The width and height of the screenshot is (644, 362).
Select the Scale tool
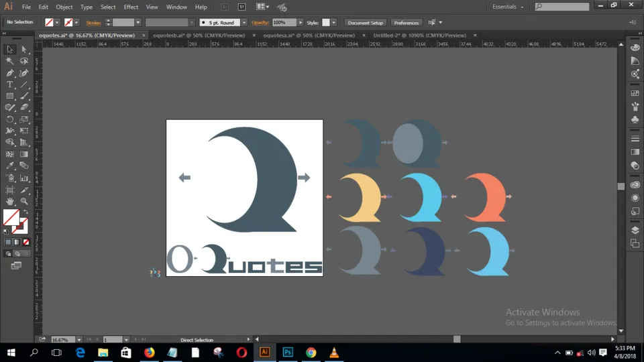coord(24,119)
